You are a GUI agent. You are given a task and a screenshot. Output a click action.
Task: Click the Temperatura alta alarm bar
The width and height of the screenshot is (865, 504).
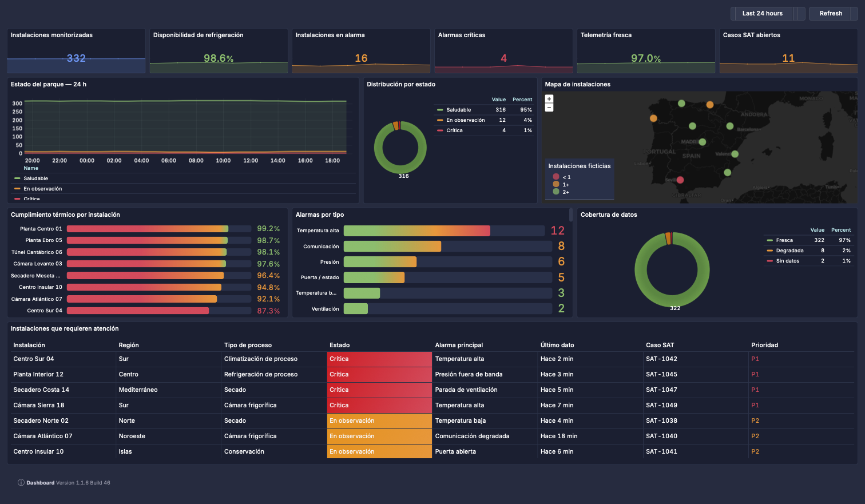417,231
